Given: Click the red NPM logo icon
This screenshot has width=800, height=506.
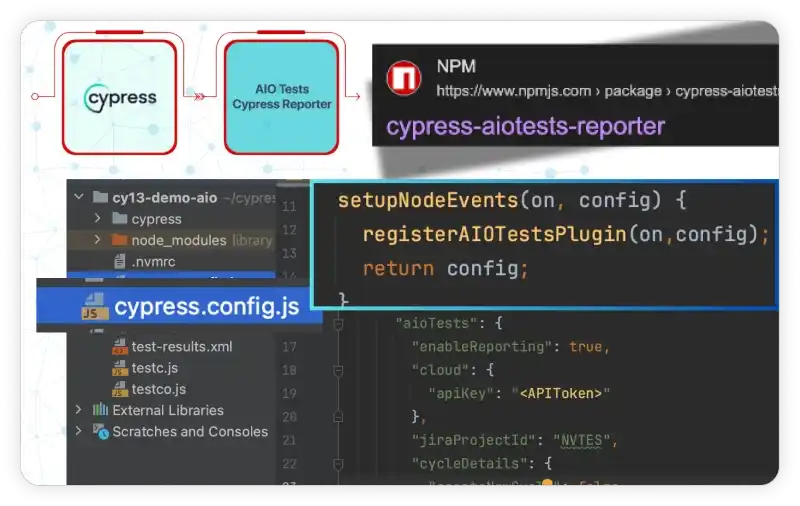Looking at the screenshot, I should [x=404, y=78].
